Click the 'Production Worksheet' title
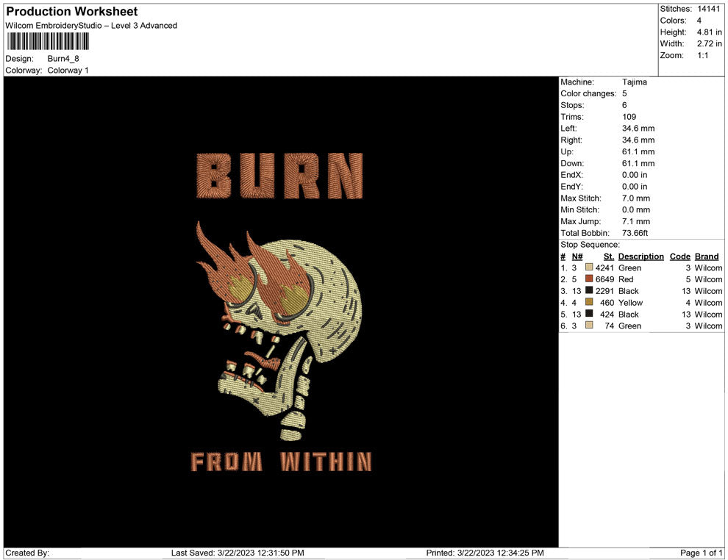Screen dimensions: 728x560 tap(72, 11)
